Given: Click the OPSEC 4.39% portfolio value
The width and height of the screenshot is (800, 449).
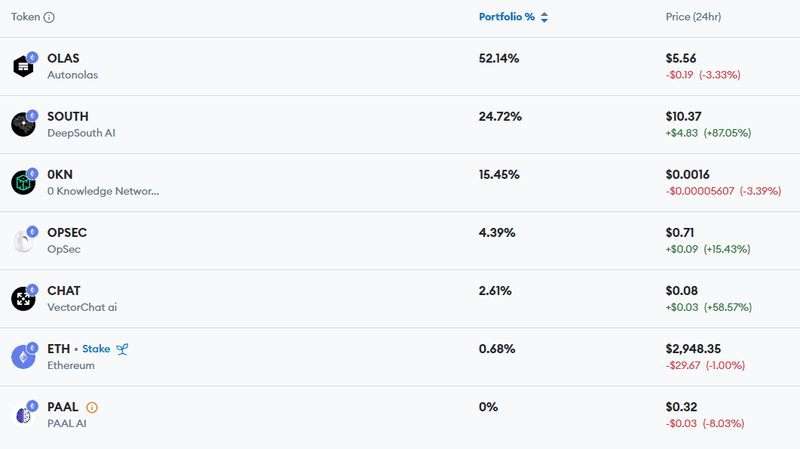Looking at the screenshot, I should (x=497, y=233).
